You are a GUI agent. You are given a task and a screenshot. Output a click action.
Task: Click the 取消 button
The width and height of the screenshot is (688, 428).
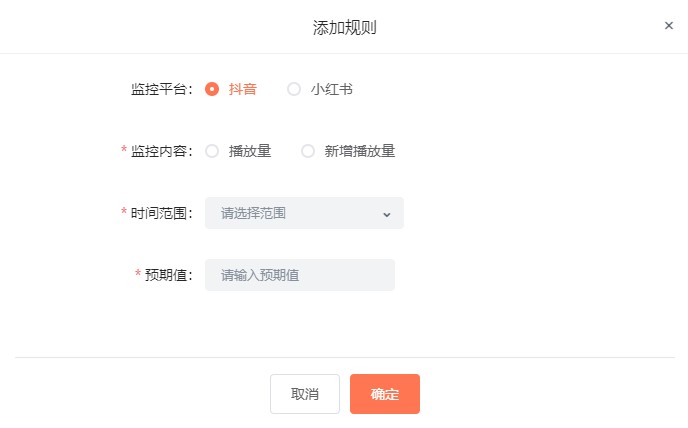305,394
